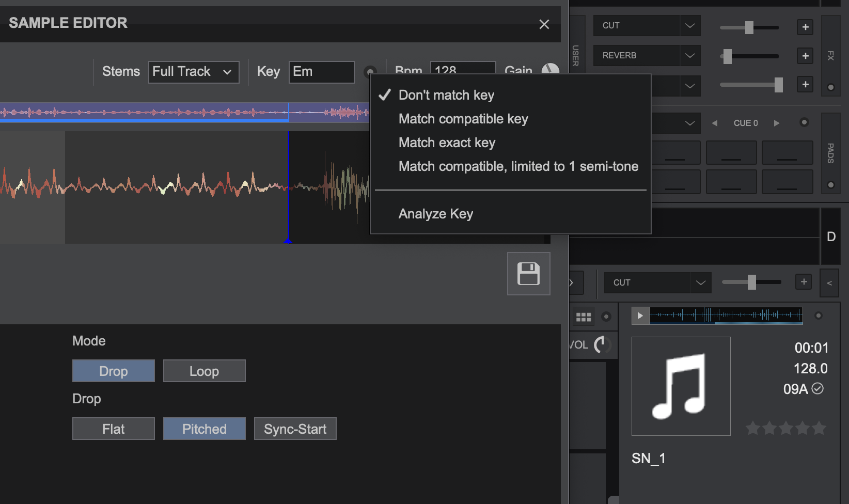The image size is (849, 504).
Task: Click the 128.0 BPM value
Action: click(x=810, y=368)
